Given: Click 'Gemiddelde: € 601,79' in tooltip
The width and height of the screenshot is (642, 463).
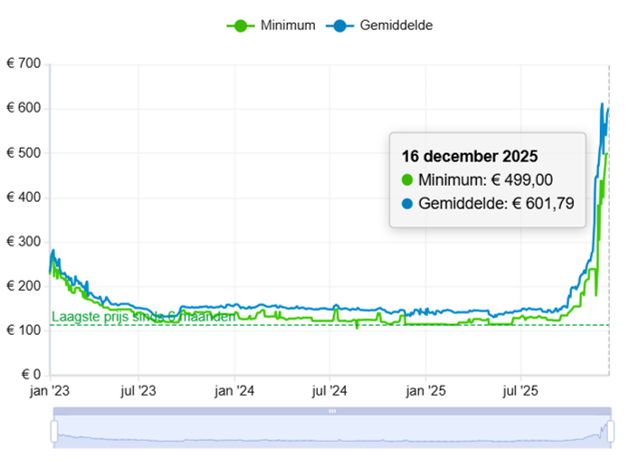Looking at the screenshot, I should (x=488, y=203).
